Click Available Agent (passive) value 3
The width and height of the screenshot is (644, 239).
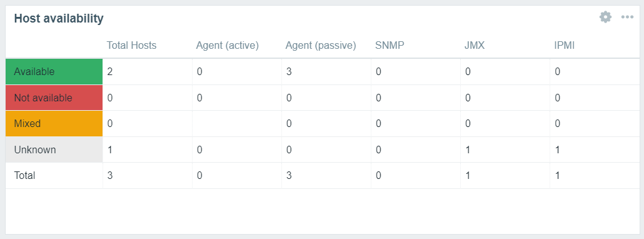tap(289, 71)
